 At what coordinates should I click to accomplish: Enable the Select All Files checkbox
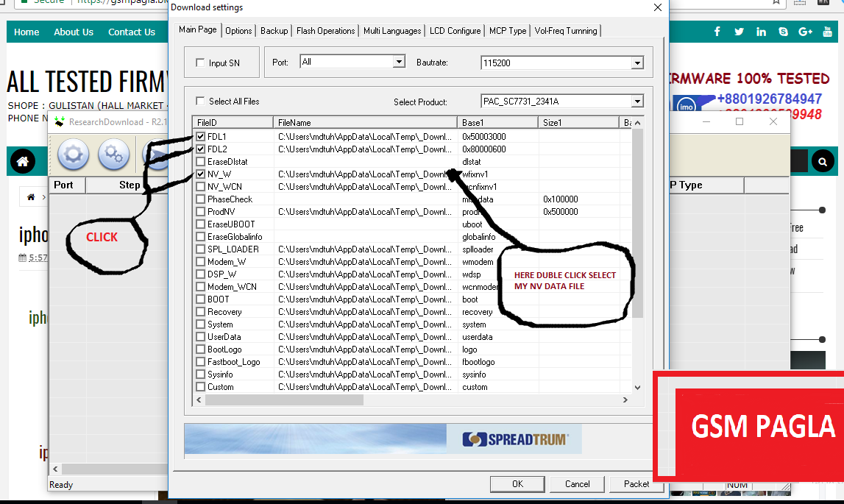click(200, 101)
